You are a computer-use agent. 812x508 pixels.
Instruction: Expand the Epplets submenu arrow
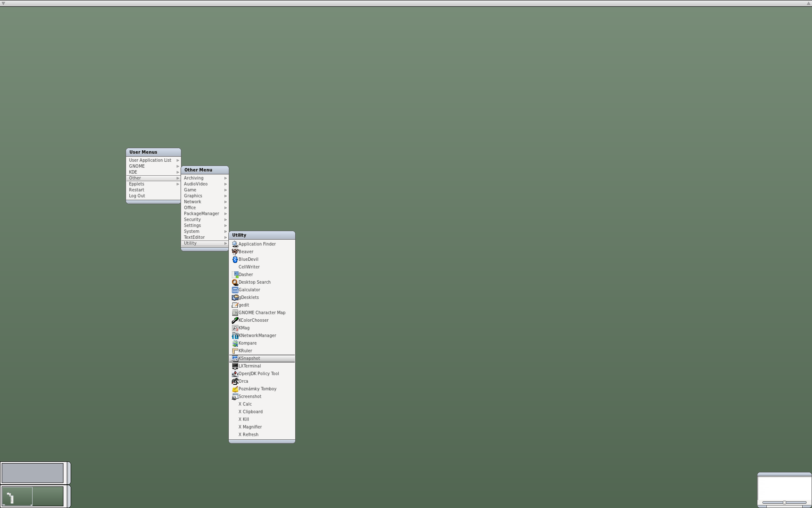point(178,184)
